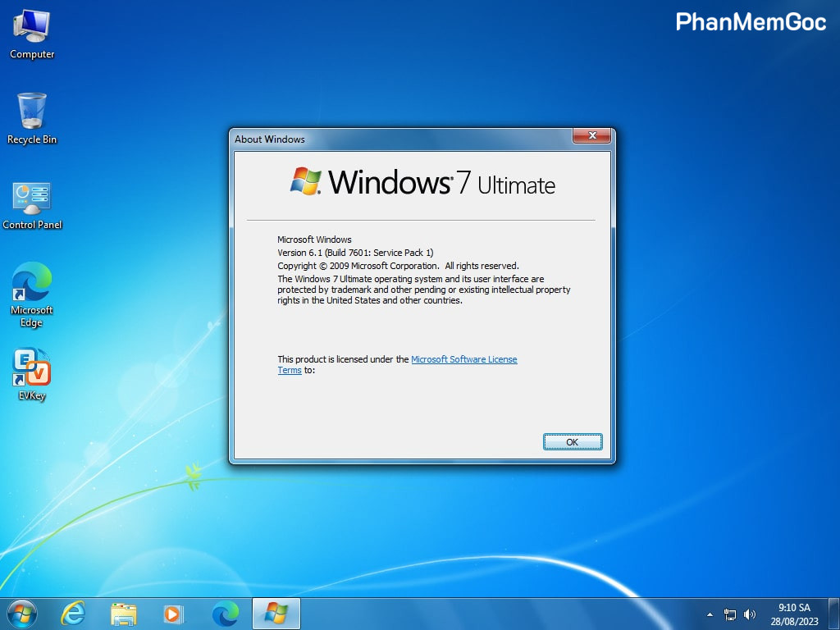840x630 pixels.
Task: Launch Internet Explorer from the taskbar
Action: click(x=74, y=614)
